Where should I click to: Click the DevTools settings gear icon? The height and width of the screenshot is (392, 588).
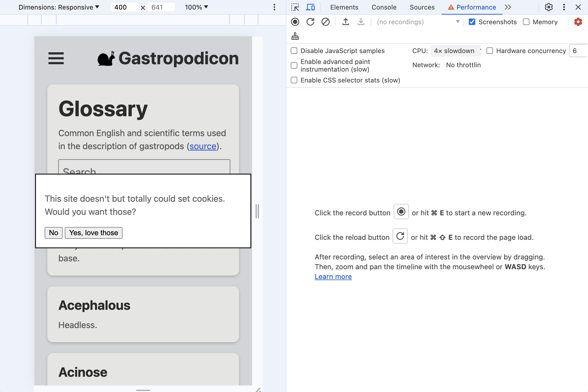coord(548,7)
